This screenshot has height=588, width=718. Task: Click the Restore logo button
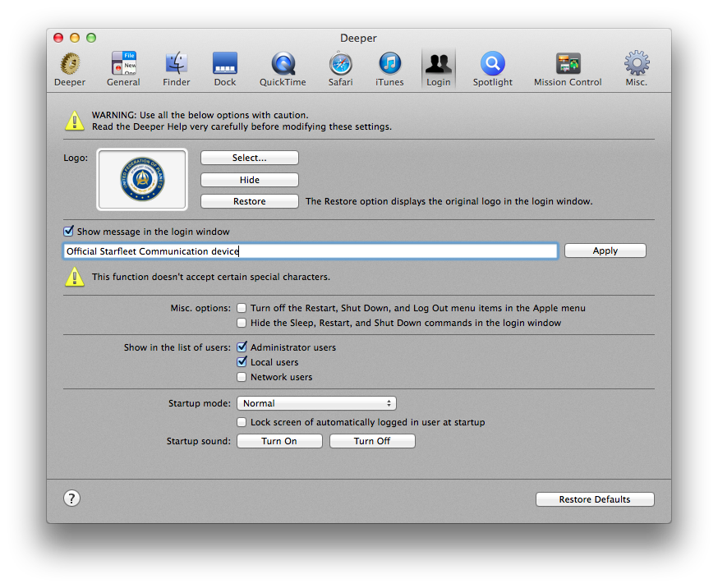coord(250,201)
